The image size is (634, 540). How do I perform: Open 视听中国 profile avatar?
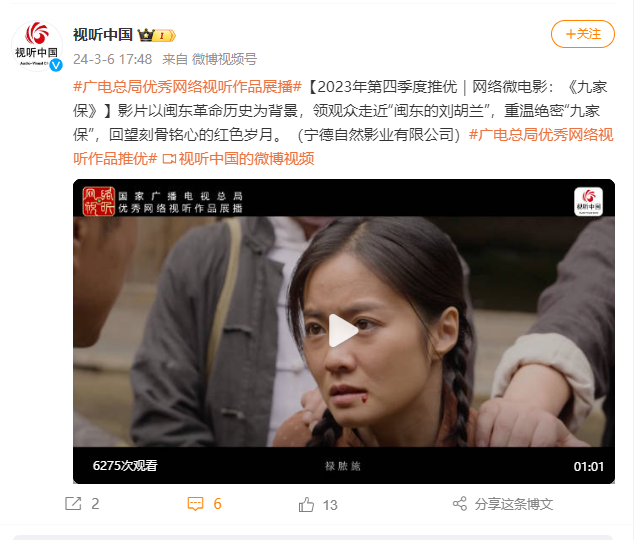[37, 46]
